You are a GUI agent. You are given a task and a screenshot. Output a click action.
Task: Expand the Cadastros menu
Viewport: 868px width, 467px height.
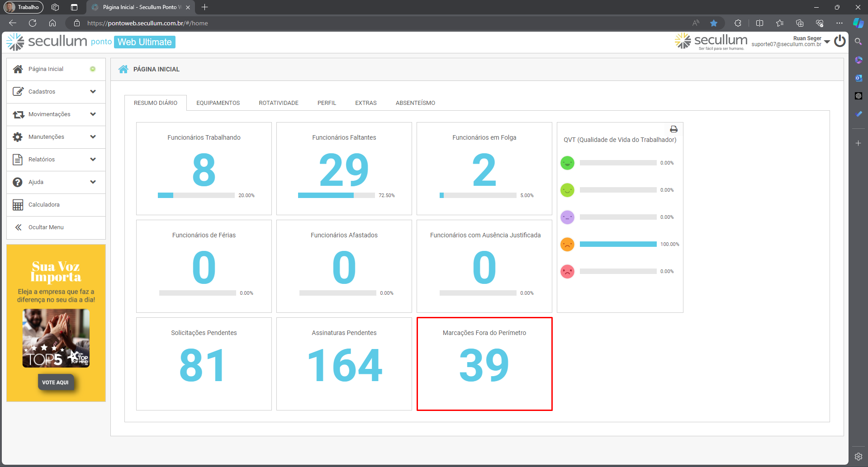[x=56, y=92]
